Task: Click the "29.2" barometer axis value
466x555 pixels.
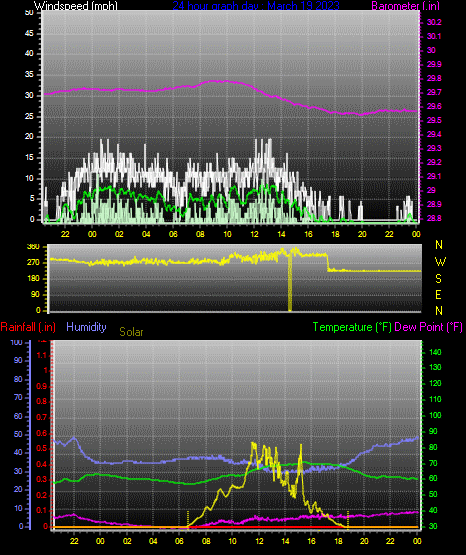Action: pos(434,162)
